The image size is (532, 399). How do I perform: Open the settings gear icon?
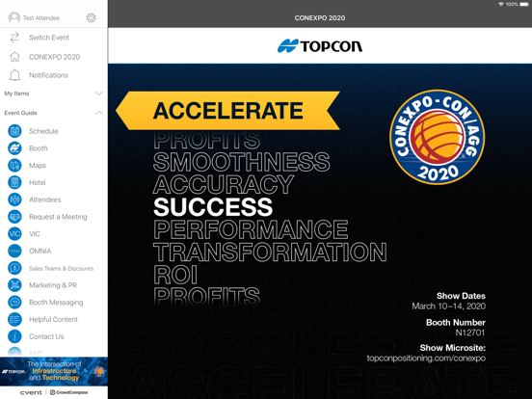click(91, 17)
